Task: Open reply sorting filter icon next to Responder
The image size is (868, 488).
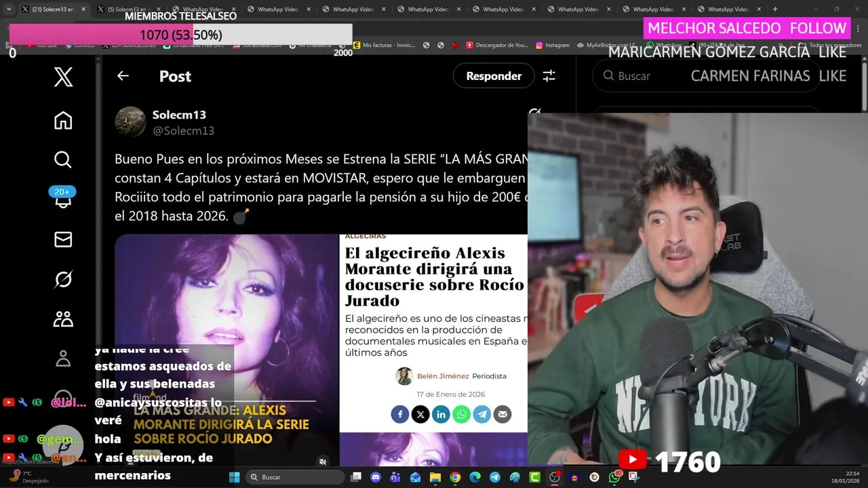Action: [549, 76]
